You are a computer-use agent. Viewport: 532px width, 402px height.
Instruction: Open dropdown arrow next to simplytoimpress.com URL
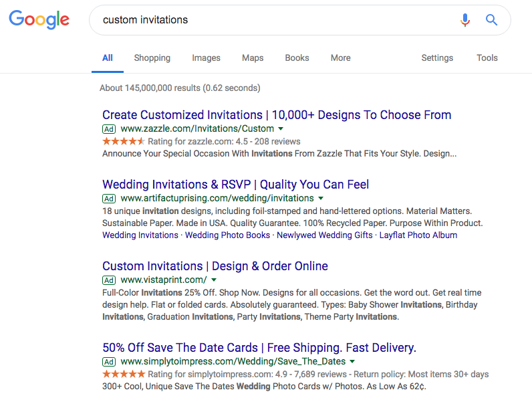[x=352, y=361]
